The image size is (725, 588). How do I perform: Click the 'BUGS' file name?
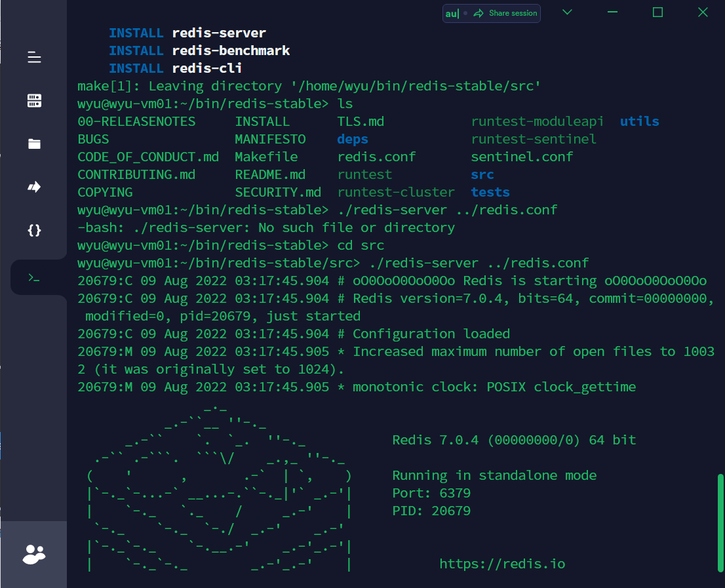pyautogui.click(x=93, y=139)
